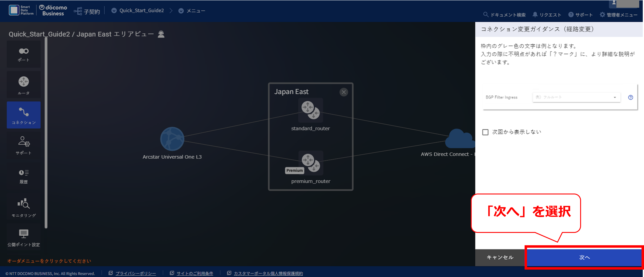The height and width of the screenshot is (277, 644).
Task: Open the 管理者メニュー in the header
Action: (618, 15)
